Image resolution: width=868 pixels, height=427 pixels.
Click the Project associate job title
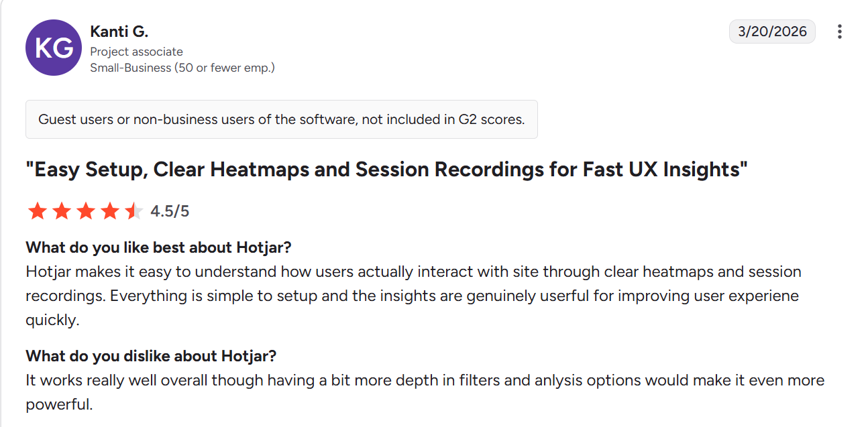pyautogui.click(x=136, y=51)
